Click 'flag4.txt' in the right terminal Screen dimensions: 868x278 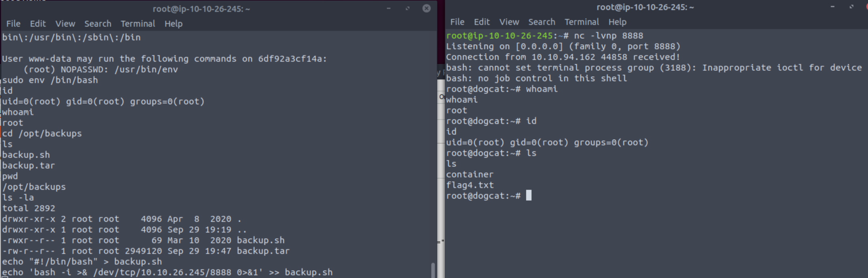tap(470, 185)
